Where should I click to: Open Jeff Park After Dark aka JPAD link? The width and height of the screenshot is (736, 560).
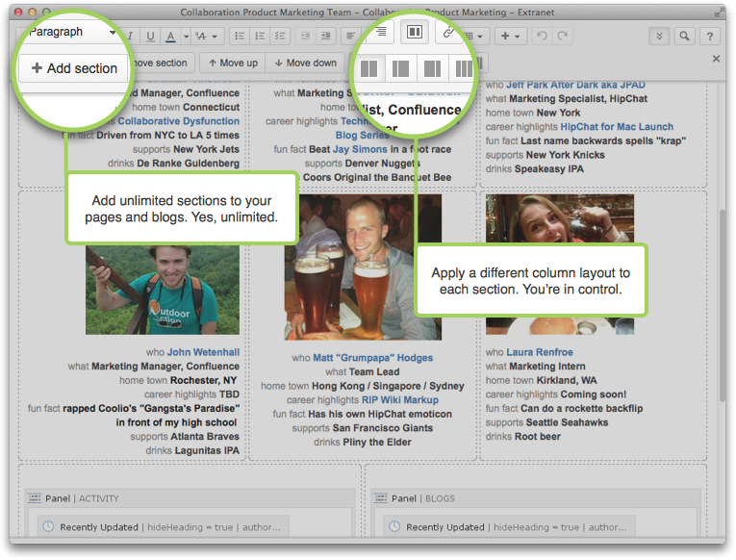coord(575,85)
